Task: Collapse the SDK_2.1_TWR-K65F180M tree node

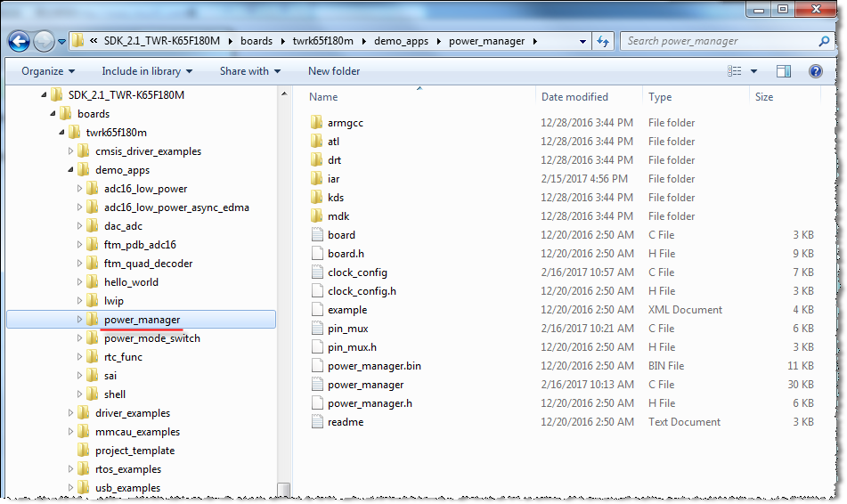Action: click(44, 95)
